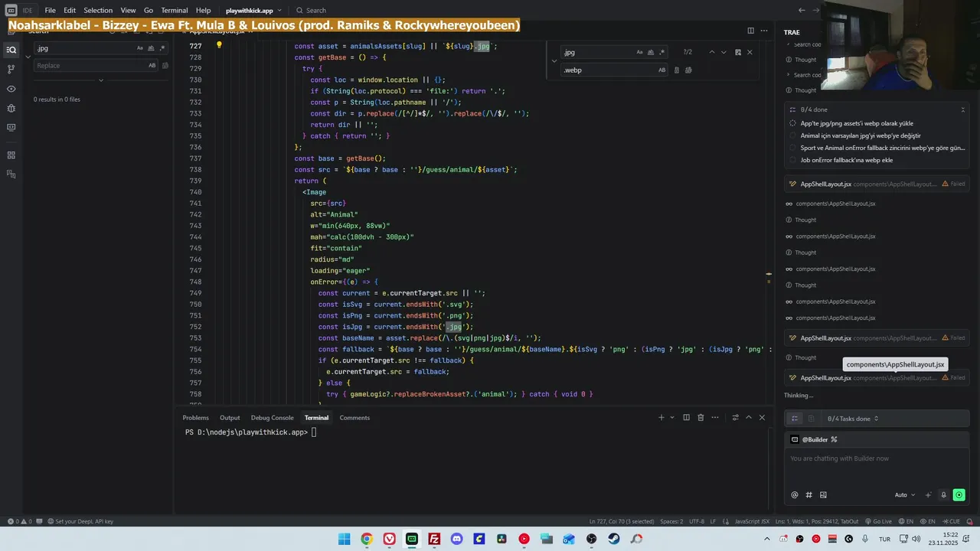This screenshot has height=551, width=980.
Task: Close the bottom terminal panel
Action: pyautogui.click(x=762, y=417)
